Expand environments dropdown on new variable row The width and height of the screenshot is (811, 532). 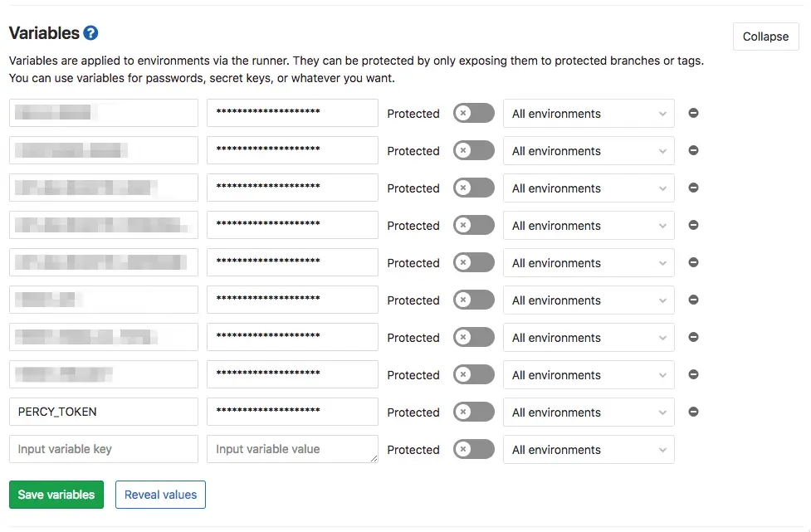point(589,450)
